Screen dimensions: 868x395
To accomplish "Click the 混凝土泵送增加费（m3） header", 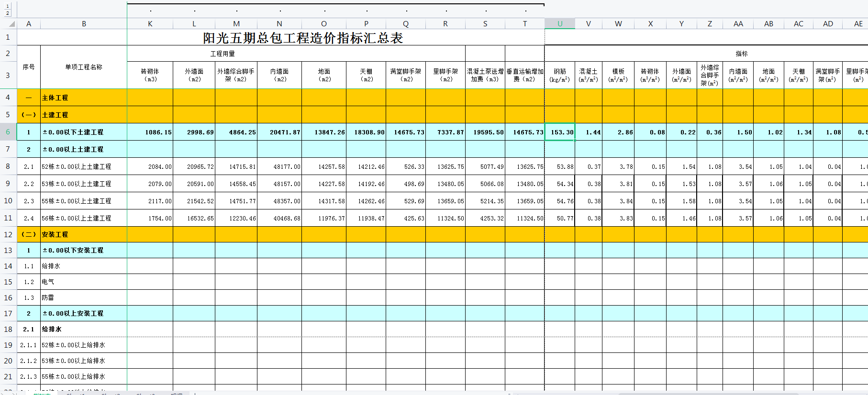I will (485, 75).
